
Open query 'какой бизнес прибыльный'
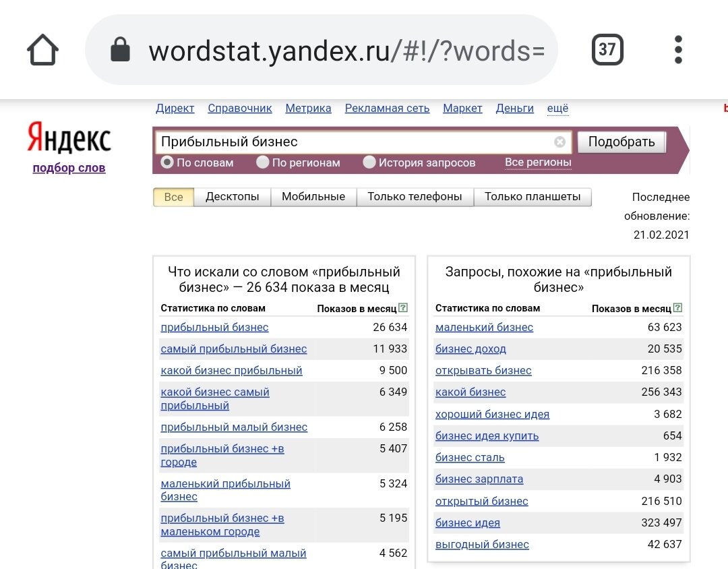click(231, 371)
